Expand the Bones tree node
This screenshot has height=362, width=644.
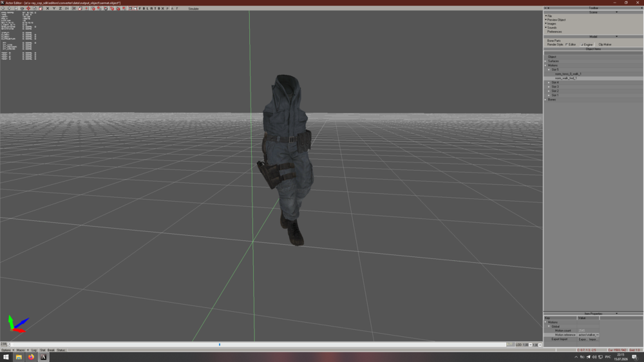[546, 99]
